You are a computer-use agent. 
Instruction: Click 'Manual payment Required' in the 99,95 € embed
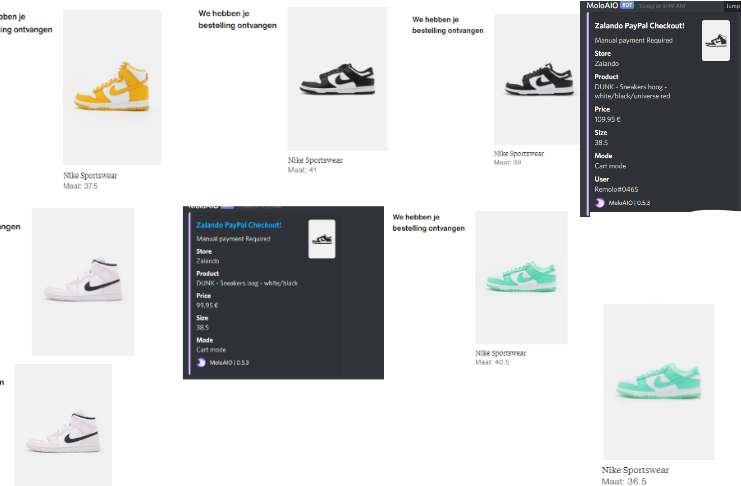233,239
